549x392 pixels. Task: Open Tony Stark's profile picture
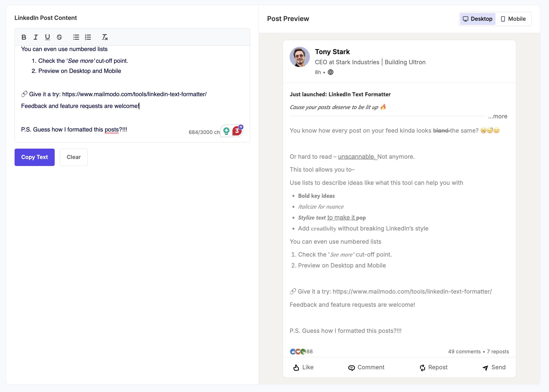point(300,57)
